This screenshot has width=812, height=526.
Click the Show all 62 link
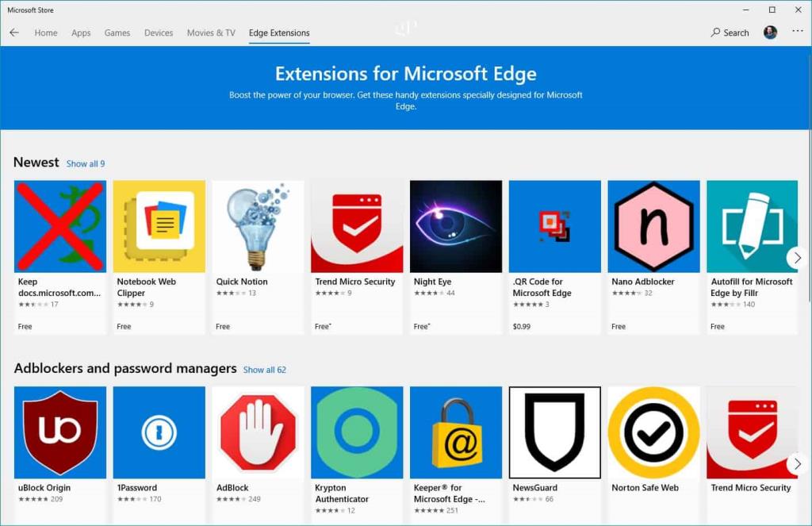click(264, 370)
